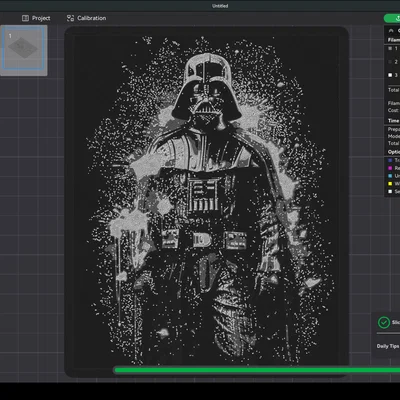Click the Untitled window title text

[x=220, y=6]
